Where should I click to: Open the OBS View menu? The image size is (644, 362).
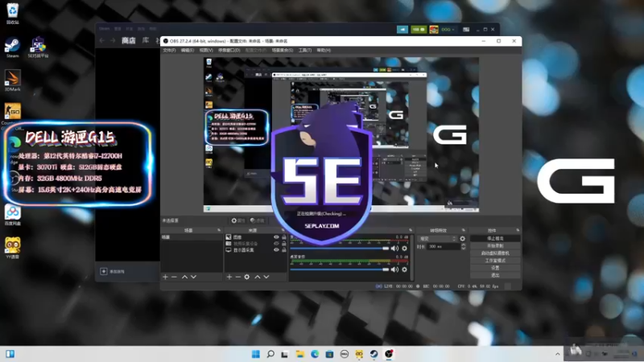point(206,50)
